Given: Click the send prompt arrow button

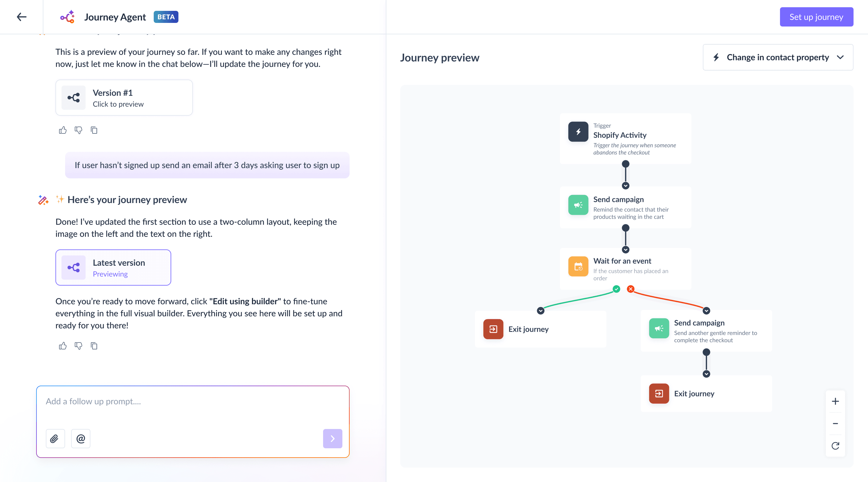Looking at the screenshot, I should click(332, 438).
